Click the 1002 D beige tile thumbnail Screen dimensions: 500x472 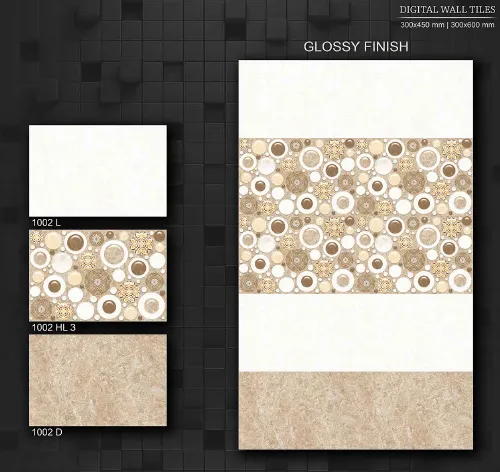[x=98, y=380]
